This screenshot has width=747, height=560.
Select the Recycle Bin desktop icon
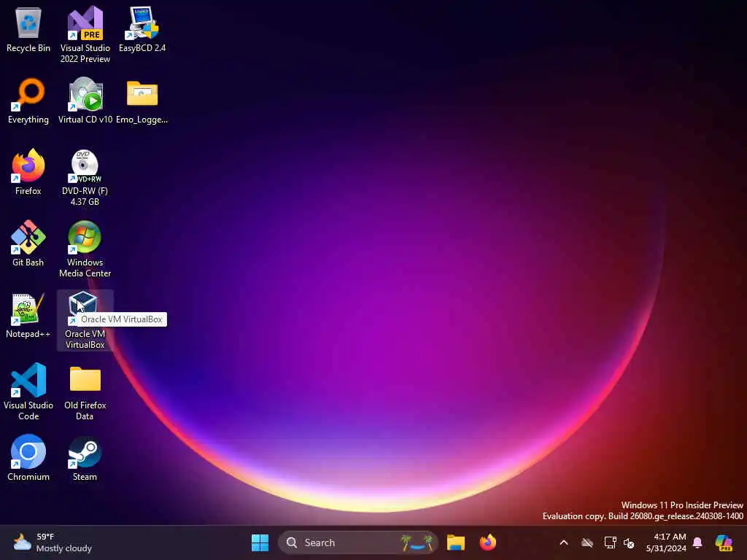coord(28,30)
